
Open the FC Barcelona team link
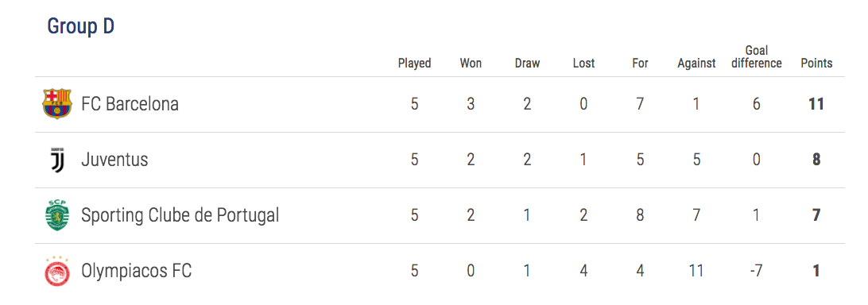tap(130, 104)
